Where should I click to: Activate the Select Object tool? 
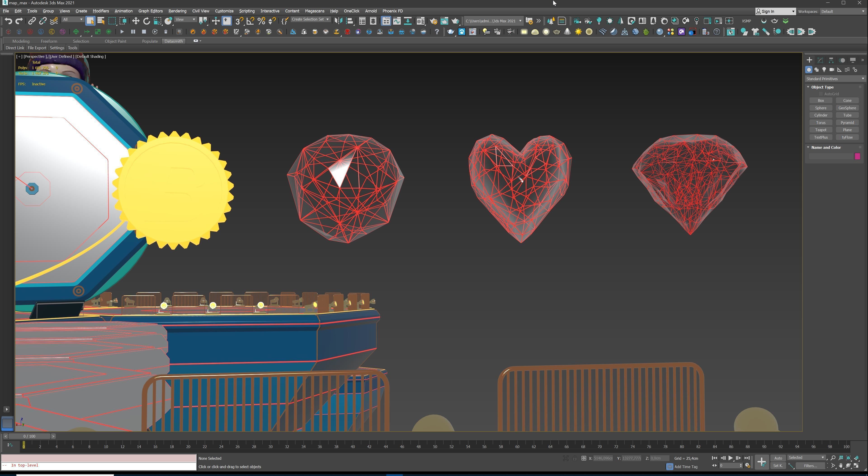[90, 21]
